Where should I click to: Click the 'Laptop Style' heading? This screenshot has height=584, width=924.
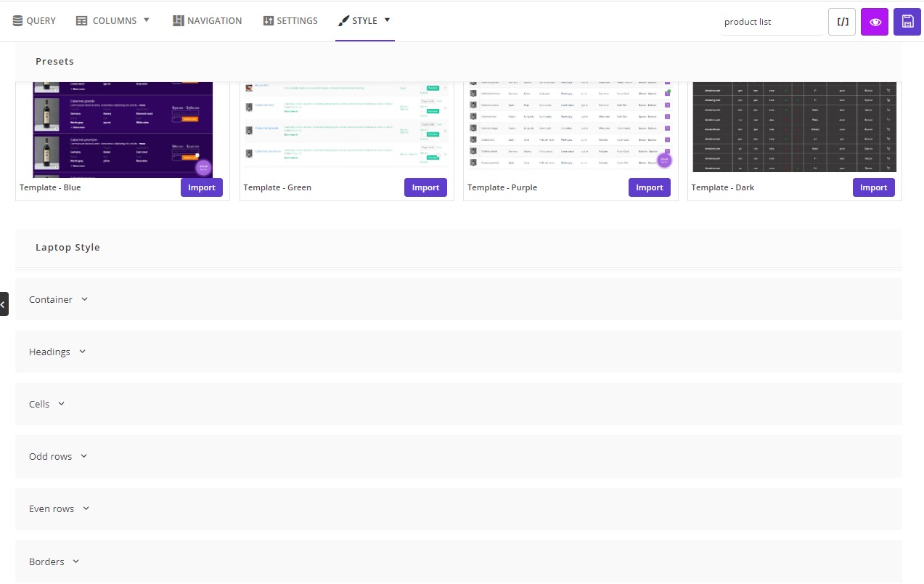pyautogui.click(x=68, y=247)
